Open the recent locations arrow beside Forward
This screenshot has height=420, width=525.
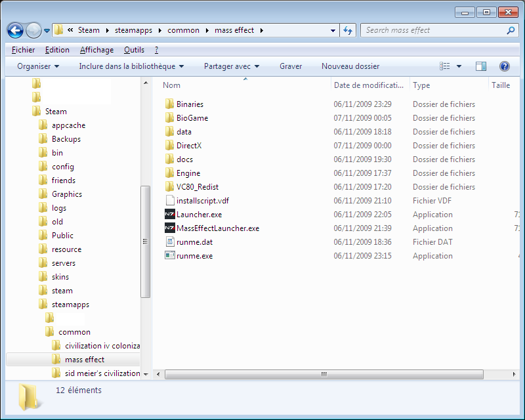47,31
